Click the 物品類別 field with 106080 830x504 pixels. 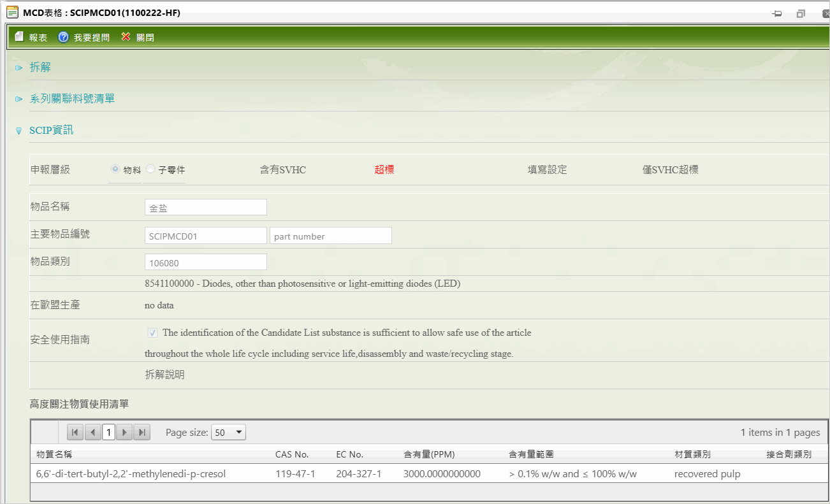point(206,262)
